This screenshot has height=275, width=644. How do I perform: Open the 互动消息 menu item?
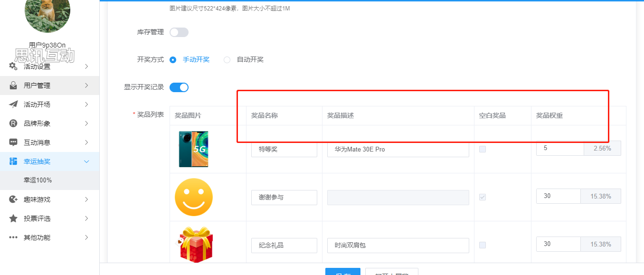(x=37, y=142)
